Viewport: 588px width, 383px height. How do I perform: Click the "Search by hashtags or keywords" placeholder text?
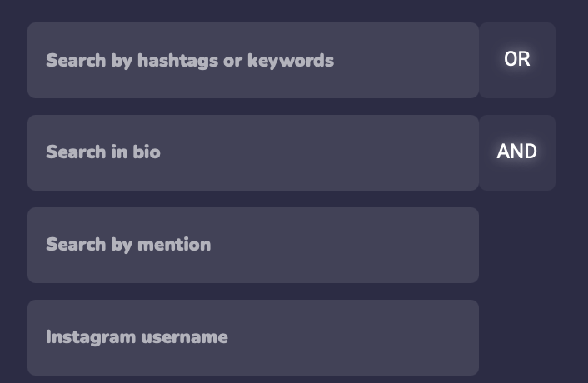click(190, 61)
